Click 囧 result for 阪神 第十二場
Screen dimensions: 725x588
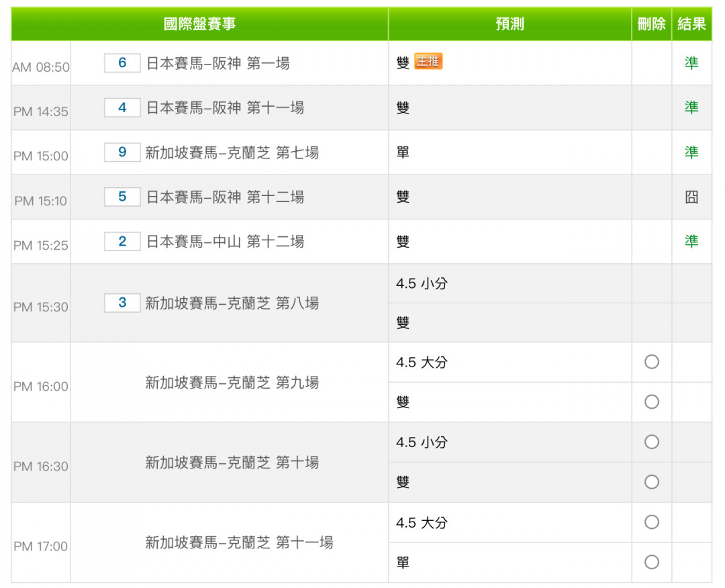pos(691,197)
